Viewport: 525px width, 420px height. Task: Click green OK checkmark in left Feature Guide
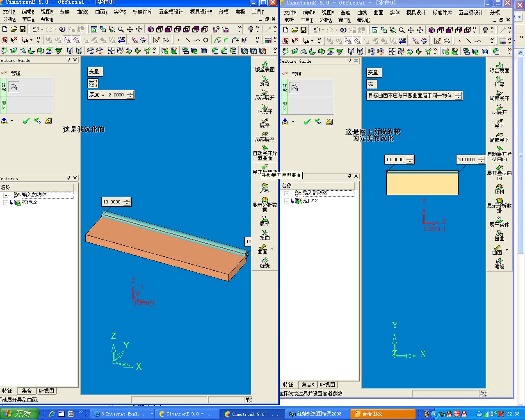pos(26,121)
